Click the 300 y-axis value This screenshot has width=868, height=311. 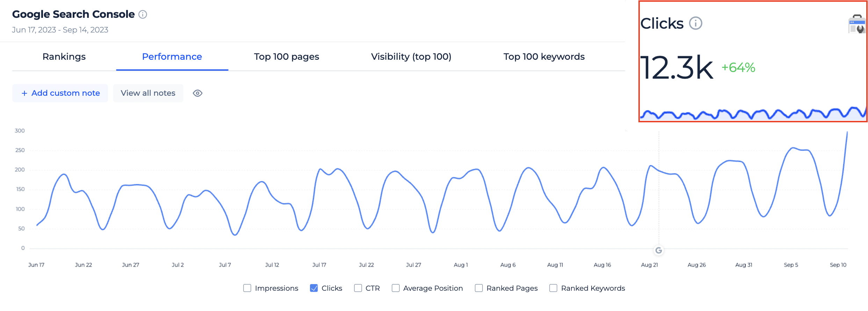click(20, 131)
